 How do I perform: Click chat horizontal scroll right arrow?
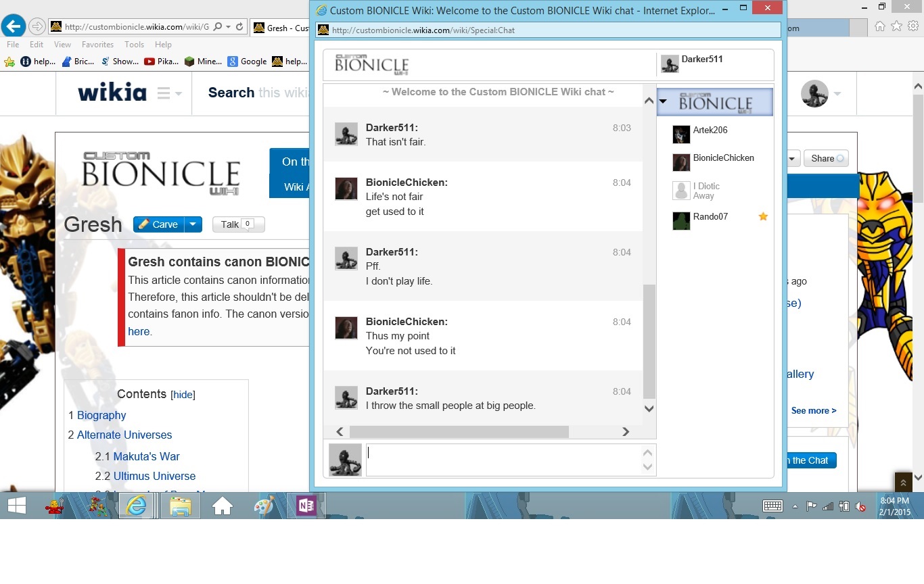tap(626, 432)
